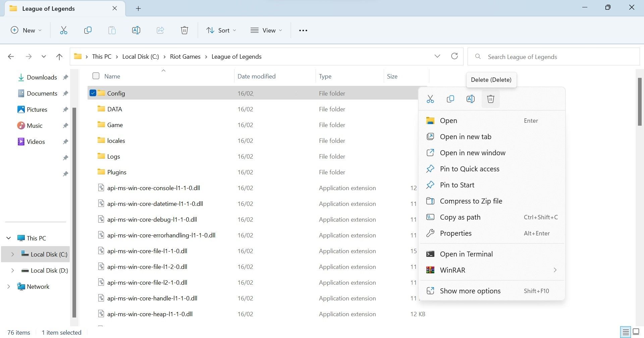This screenshot has width=644, height=338.
Task: Click the Back navigation button
Action: click(11, 56)
